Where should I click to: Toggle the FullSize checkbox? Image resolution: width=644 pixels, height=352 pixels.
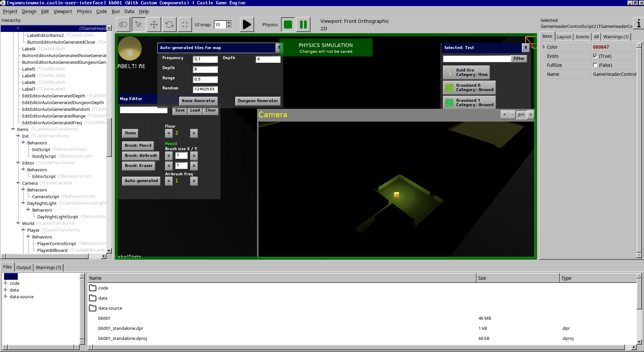[x=595, y=65]
